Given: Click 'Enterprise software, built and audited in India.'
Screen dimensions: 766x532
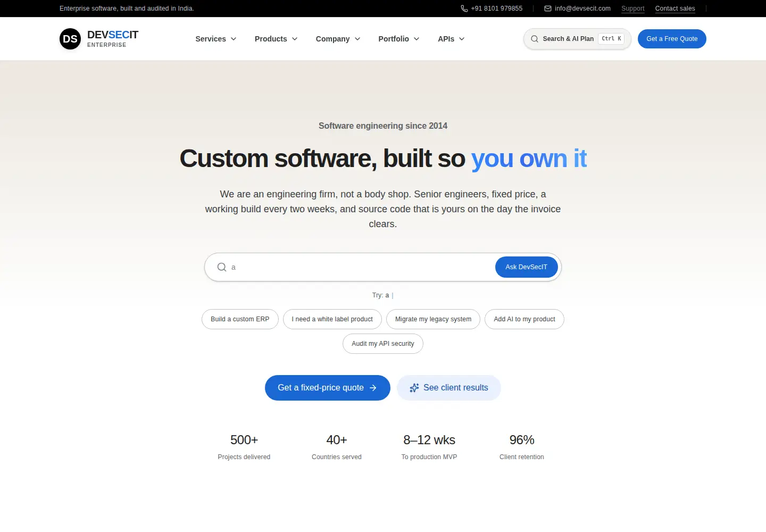Looking at the screenshot, I should 127,9.
